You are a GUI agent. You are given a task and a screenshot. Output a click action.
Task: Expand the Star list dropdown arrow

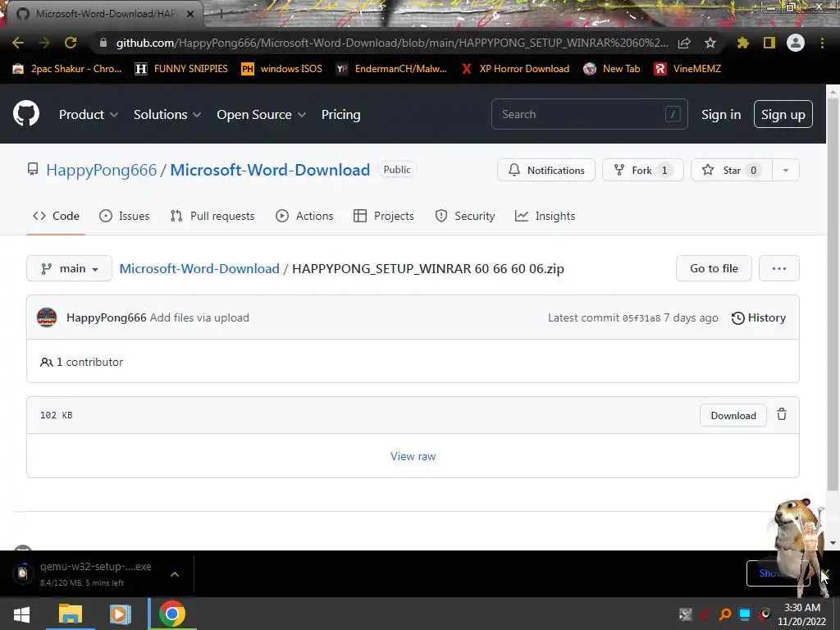pyautogui.click(x=785, y=171)
